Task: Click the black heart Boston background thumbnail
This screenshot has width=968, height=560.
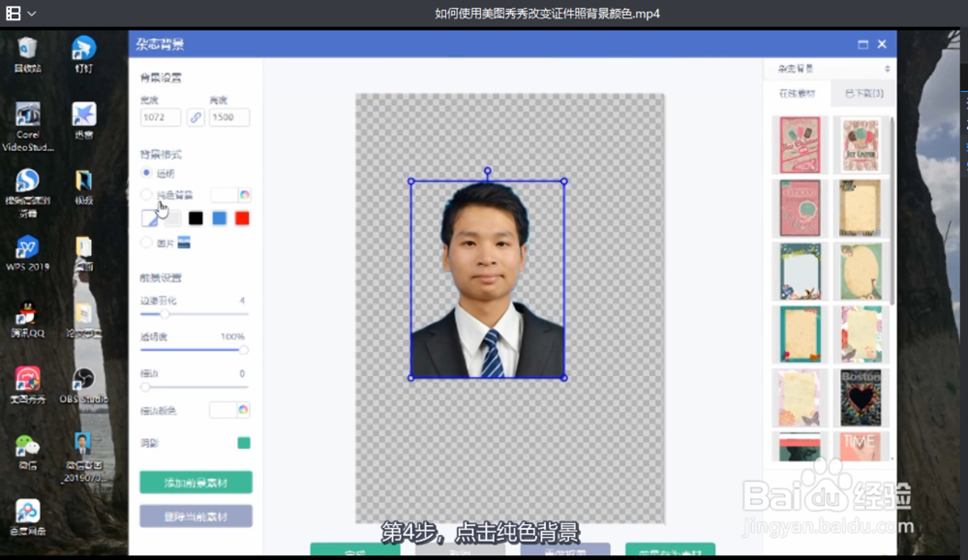Action: [x=860, y=398]
